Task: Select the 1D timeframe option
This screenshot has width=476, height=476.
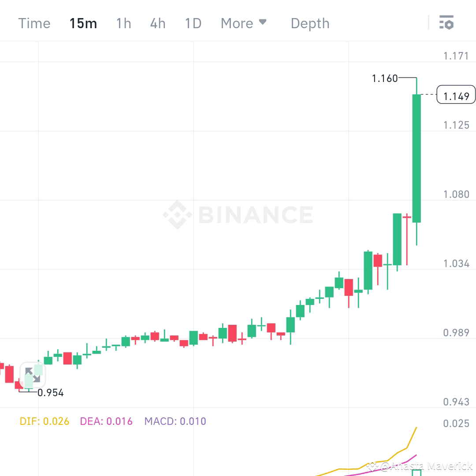Action: coord(192,23)
